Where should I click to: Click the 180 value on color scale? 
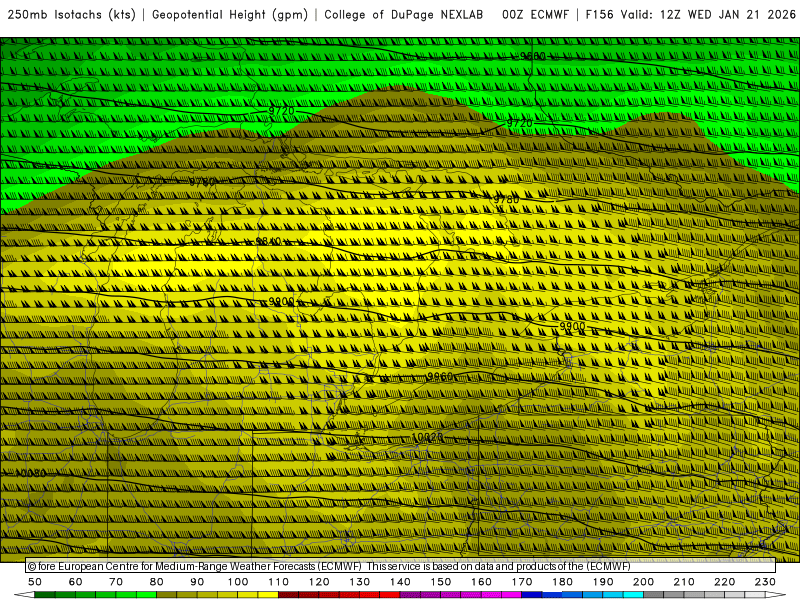[x=562, y=582]
